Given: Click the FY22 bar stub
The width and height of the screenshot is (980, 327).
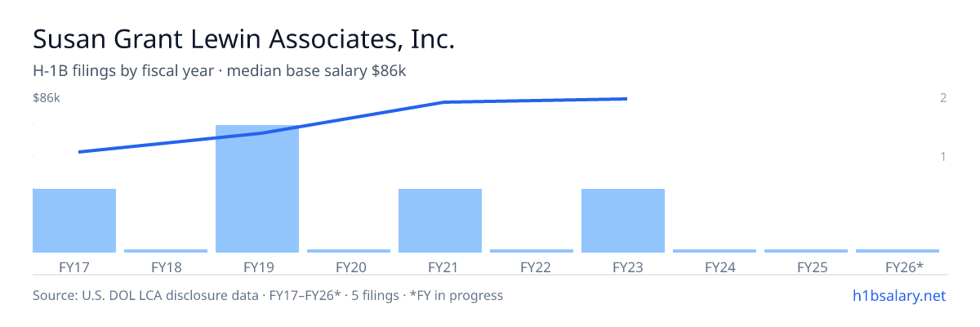Looking at the screenshot, I should (532, 251).
